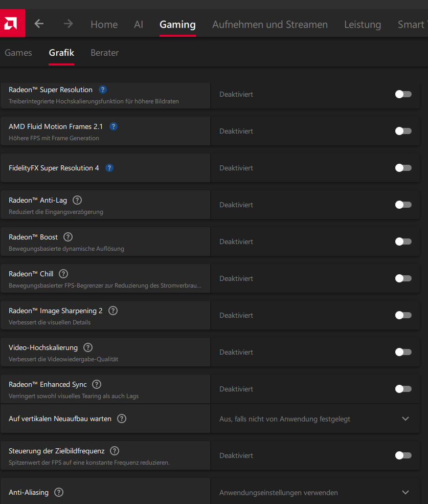Go to the Leistung tab
Viewport: 428px width, 504px height.
pyautogui.click(x=363, y=25)
